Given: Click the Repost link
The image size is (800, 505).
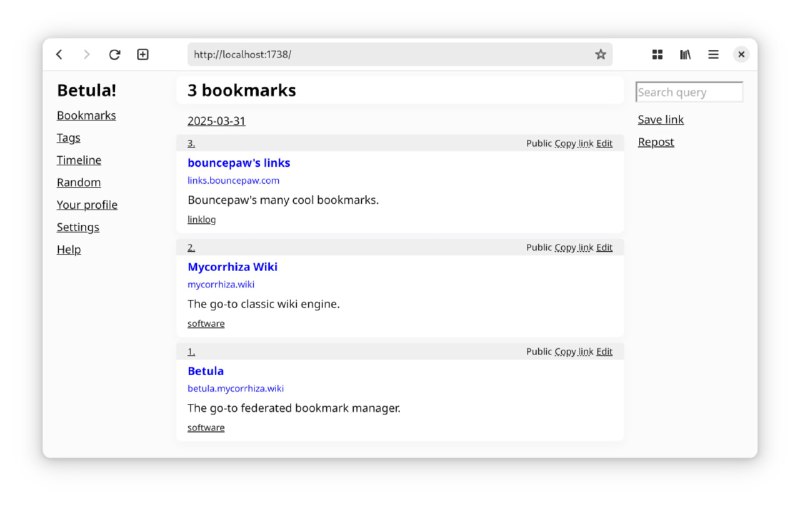Looking at the screenshot, I should [x=656, y=142].
